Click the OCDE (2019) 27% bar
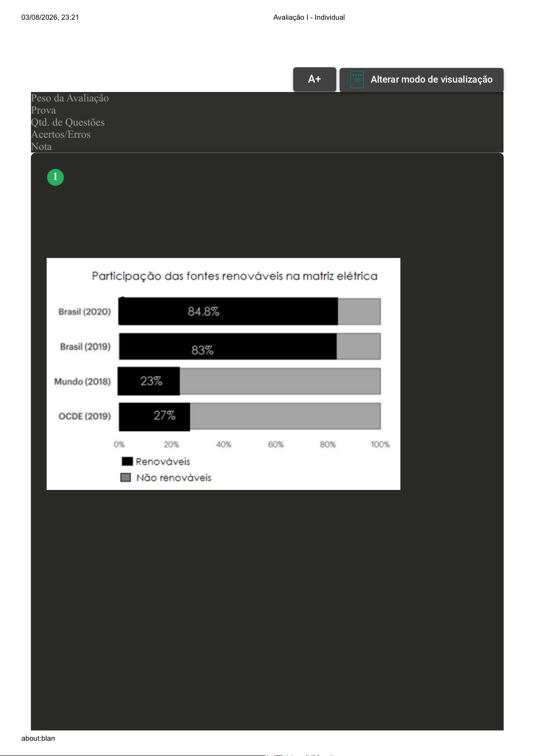This screenshot has width=534, height=756. coord(155,416)
